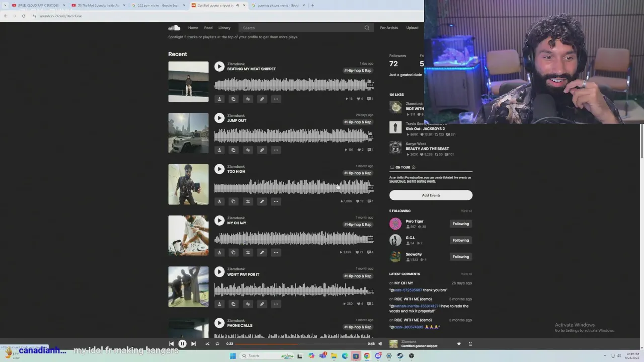Open the Windows Start menu
This screenshot has width=644, height=362.
[233, 356]
